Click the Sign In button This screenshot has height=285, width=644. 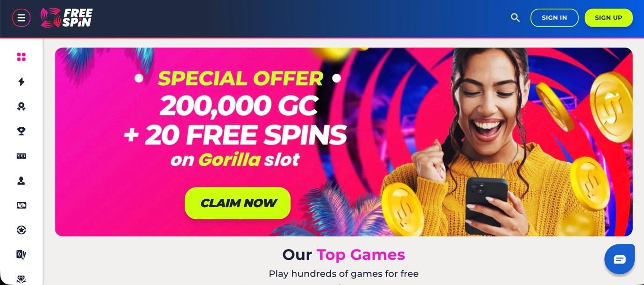[x=554, y=18]
